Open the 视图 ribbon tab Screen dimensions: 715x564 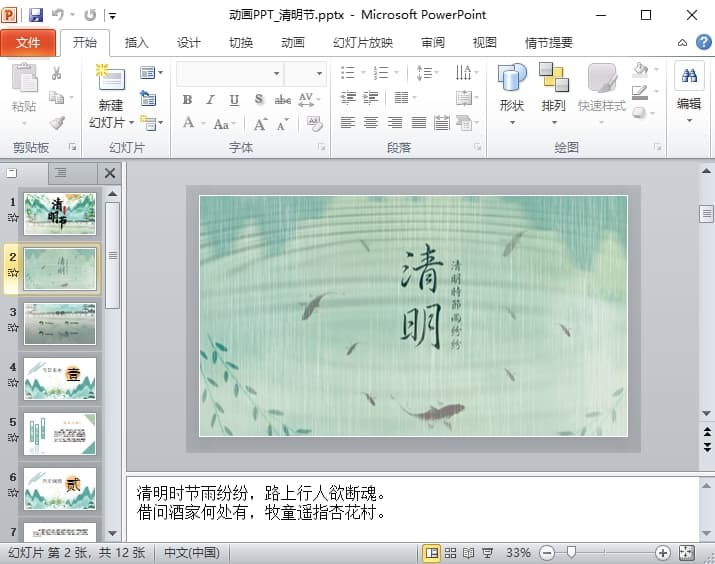484,42
